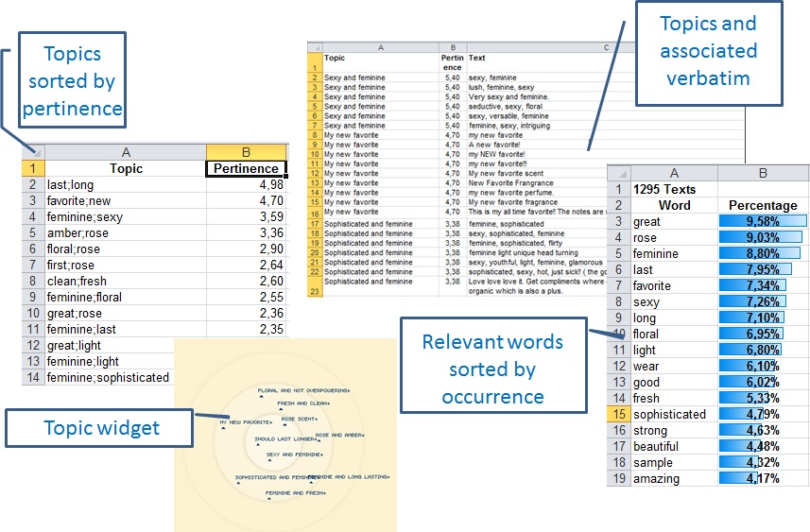The width and height of the screenshot is (810, 532).
Task: Click the 'feminine;sexy' topic cell
Action: pyautogui.click(x=126, y=217)
